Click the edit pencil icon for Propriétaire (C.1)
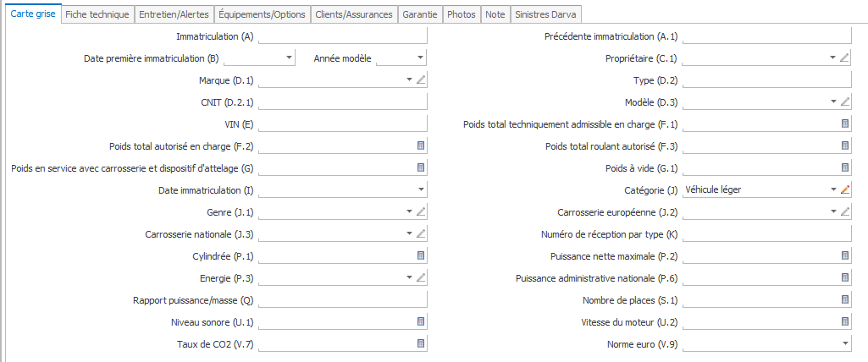 coord(843,58)
